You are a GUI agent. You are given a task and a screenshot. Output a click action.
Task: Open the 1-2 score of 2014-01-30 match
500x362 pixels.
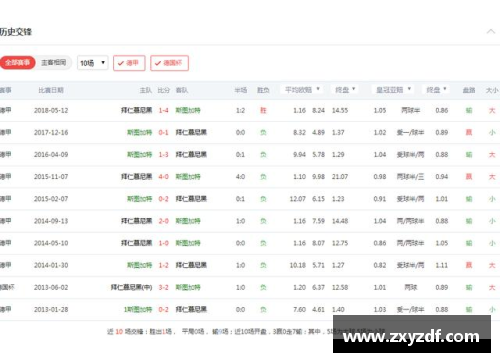coord(163,265)
